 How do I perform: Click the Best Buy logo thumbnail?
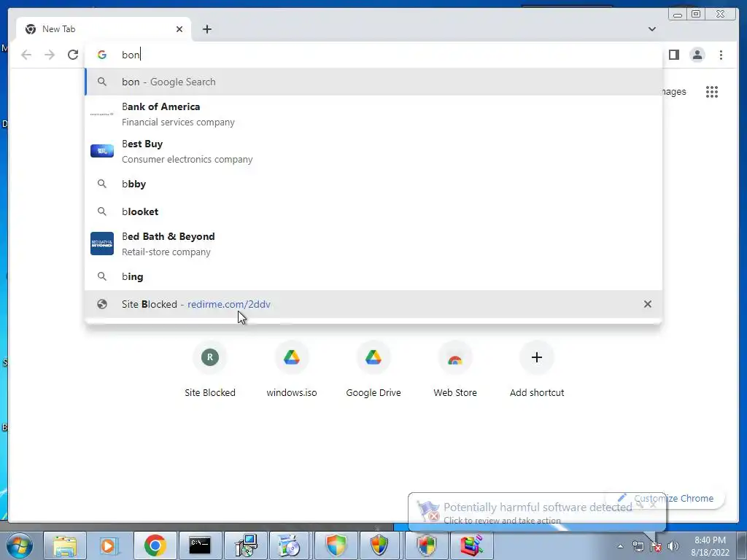tap(102, 150)
